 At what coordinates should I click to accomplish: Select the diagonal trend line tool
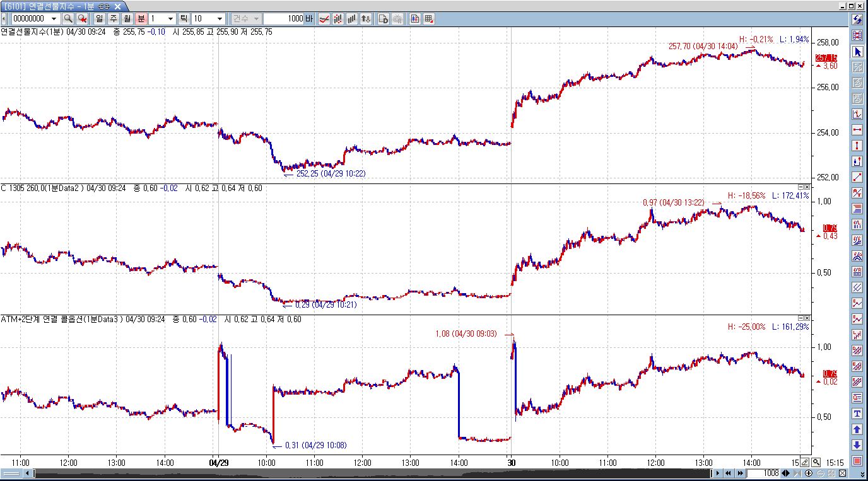point(857,177)
